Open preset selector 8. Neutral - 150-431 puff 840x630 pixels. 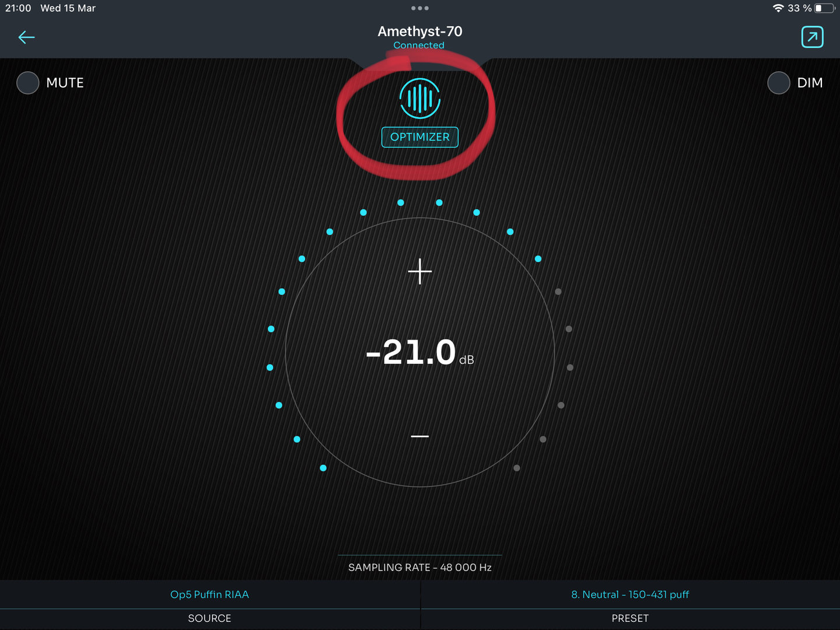(x=630, y=594)
